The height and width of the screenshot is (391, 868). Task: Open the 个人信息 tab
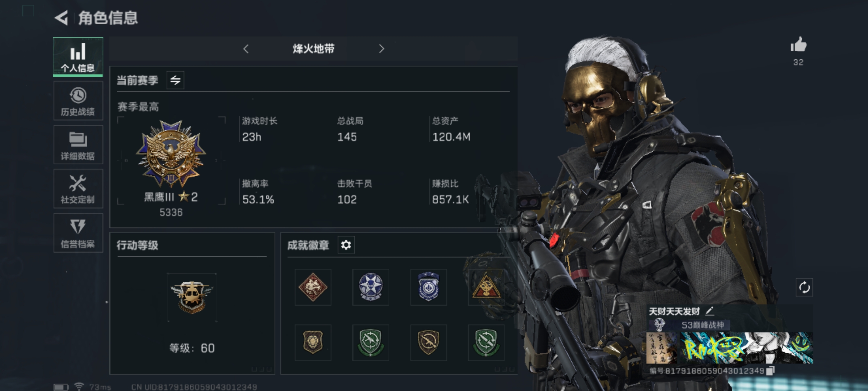pos(78,57)
